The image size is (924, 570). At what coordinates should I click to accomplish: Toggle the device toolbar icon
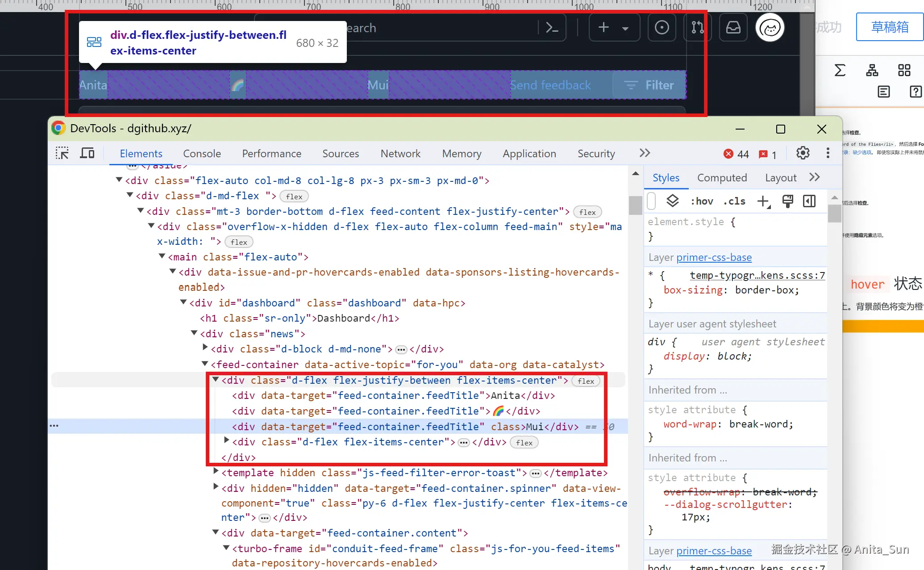pos(87,153)
